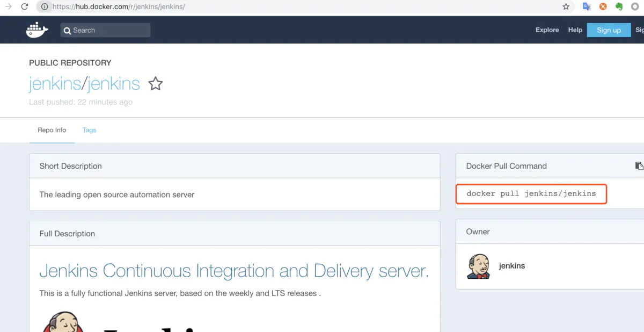Click the 'docker pull jenkins/jenkins' command text
Viewport: 644px width, 332px height.
tap(531, 194)
